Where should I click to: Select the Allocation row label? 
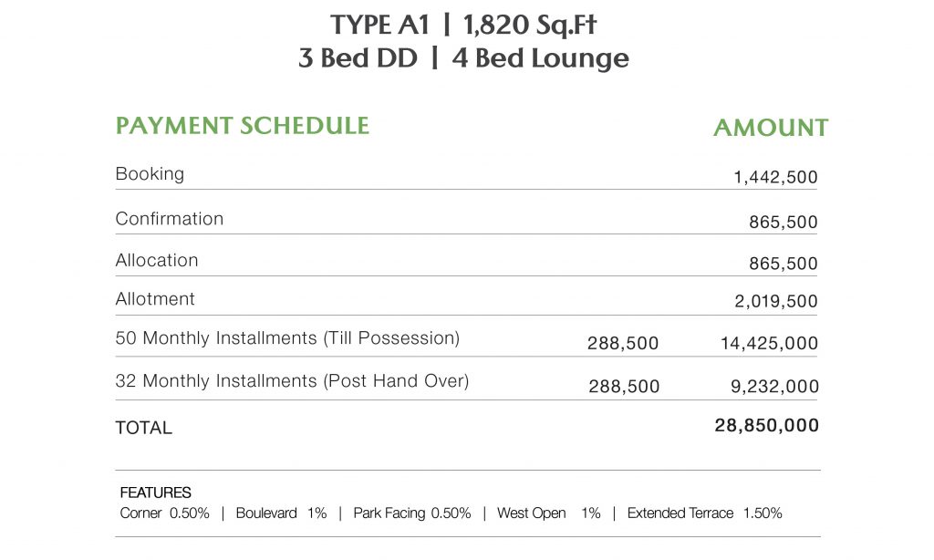156,260
